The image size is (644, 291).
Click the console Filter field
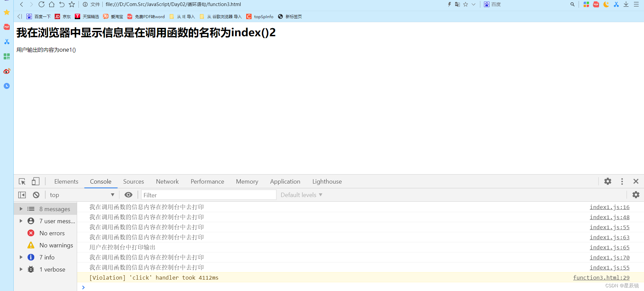(x=209, y=195)
